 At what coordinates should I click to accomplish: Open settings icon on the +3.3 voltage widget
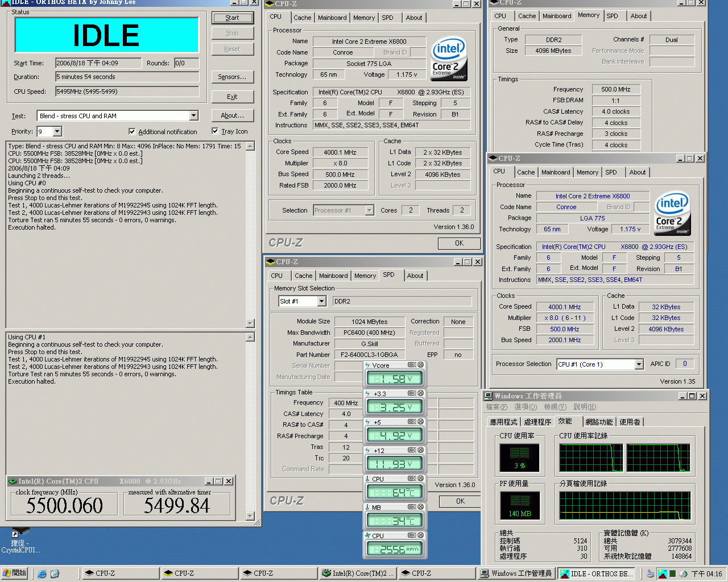(412, 393)
